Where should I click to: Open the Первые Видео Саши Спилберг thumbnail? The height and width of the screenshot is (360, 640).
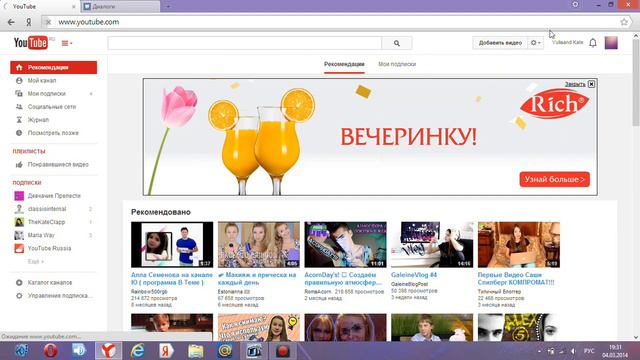pos(519,244)
